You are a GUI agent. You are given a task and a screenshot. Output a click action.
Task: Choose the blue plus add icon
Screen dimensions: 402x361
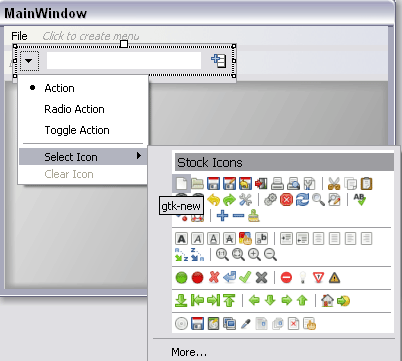click(222, 216)
